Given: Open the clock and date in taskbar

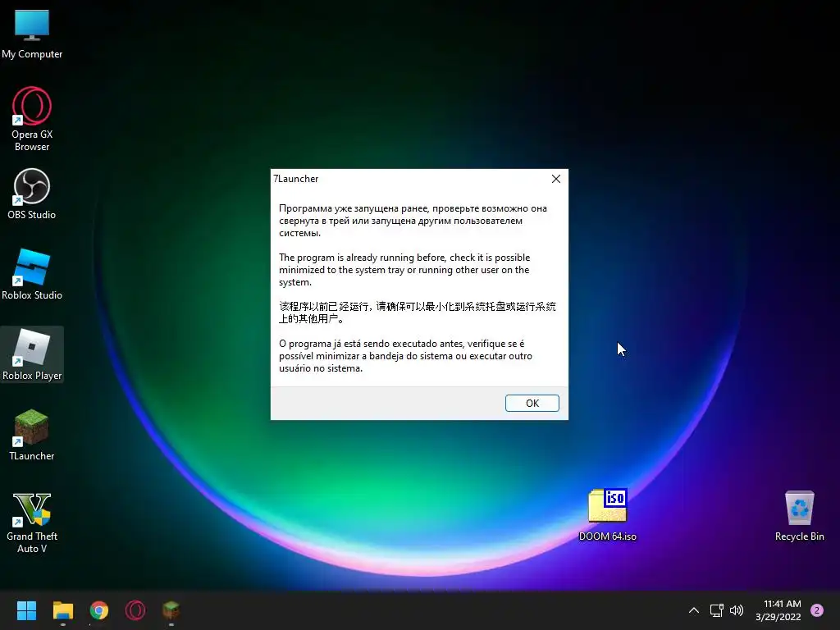Looking at the screenshot, I should coord(778,610).
